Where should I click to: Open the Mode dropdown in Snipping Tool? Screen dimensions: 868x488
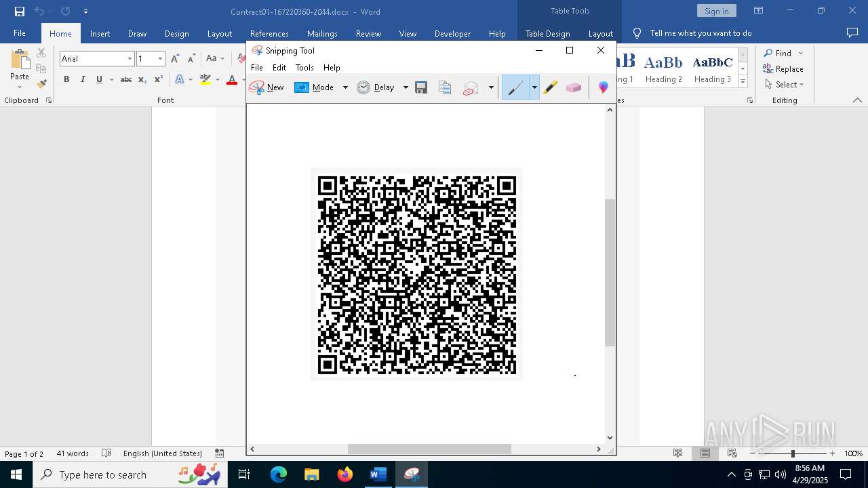344,87
